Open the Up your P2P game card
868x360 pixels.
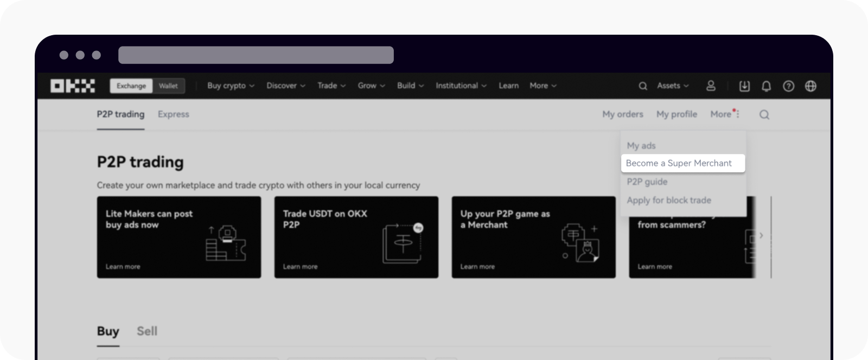click(534, 237)
